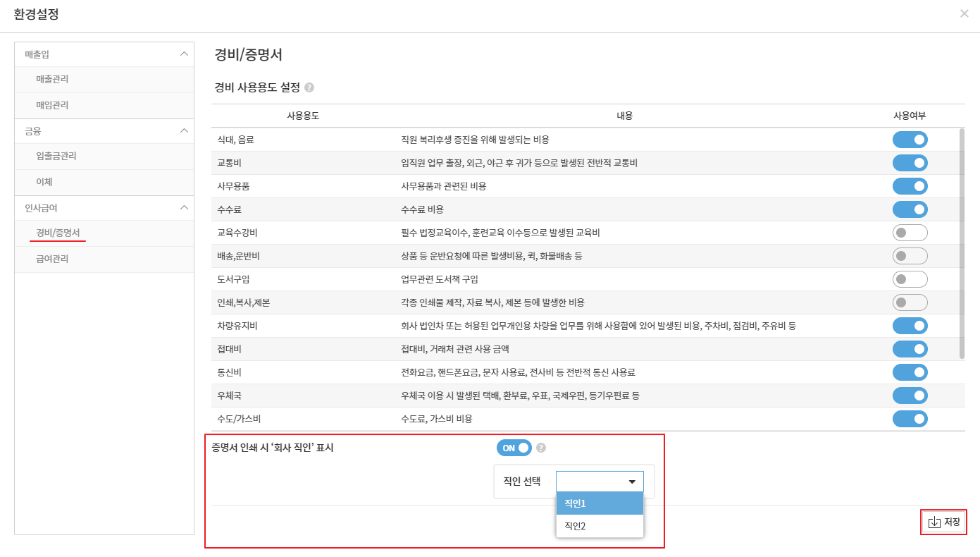Click the expense list vertical scrollbar
Screen dimensions: 980x557
[x=962, y=243]
